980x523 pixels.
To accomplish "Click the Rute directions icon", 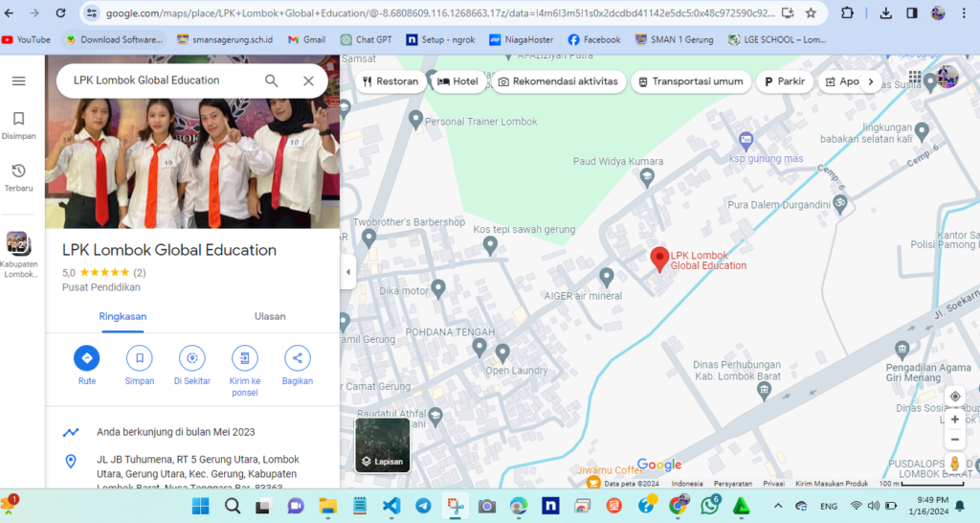I will [86, 358].
